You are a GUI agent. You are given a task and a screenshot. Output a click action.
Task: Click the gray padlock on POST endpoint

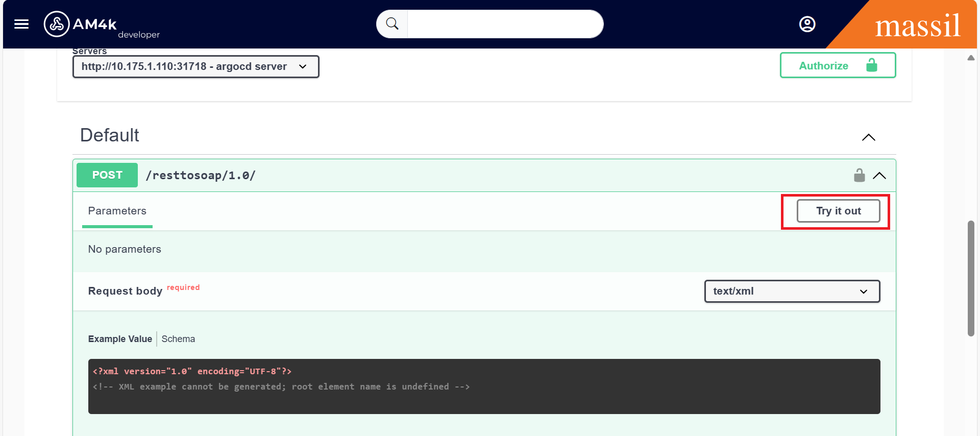tap(860, 176)
